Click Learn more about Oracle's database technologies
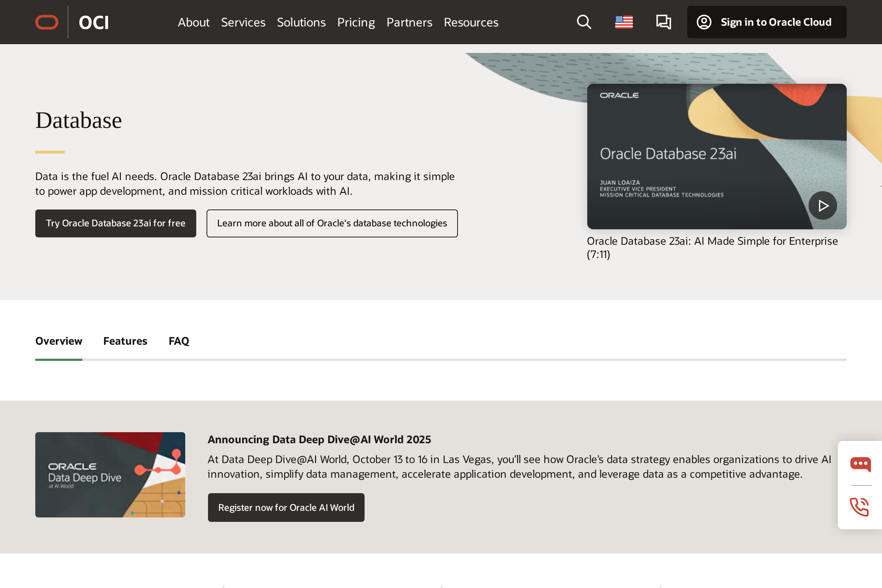 (332, 223)
